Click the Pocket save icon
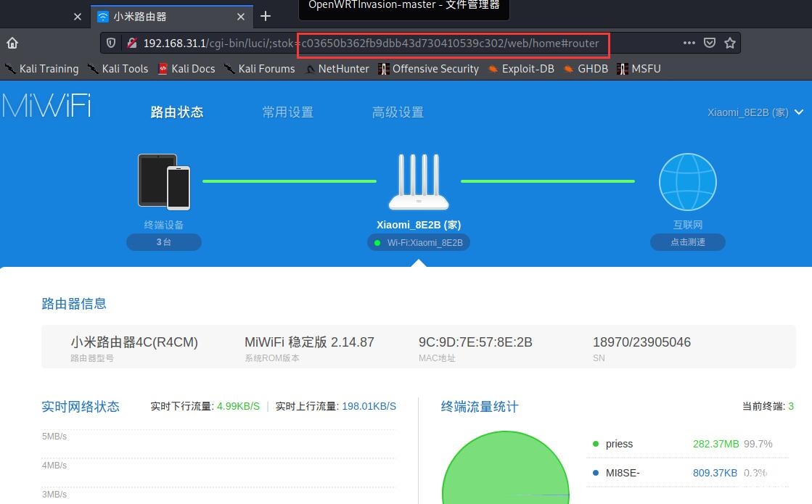The width and height of the screenshot is (812, 504). (710, 43)
